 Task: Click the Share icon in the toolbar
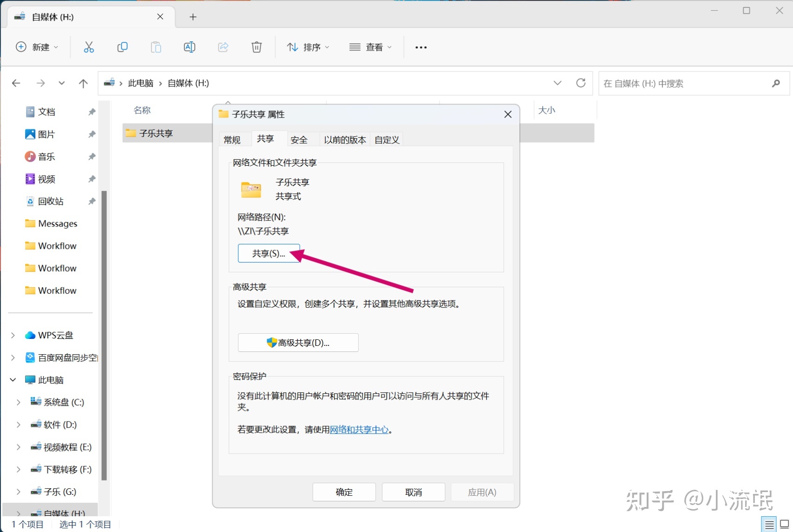pos(223,47)
